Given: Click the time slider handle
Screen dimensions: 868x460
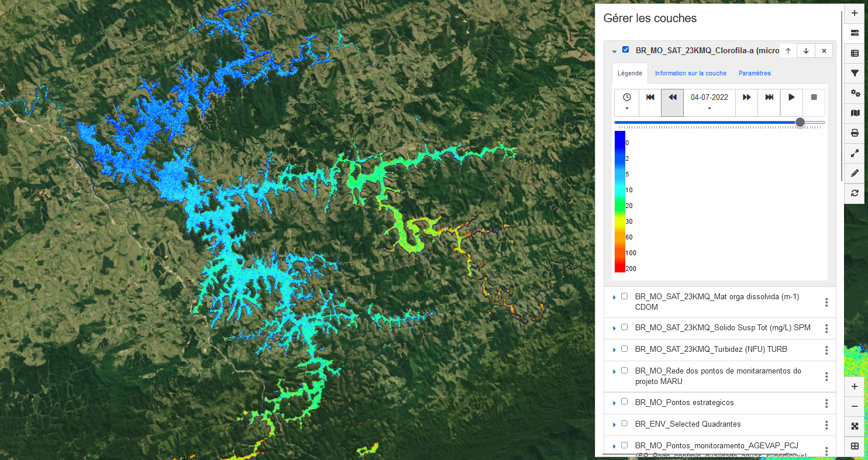Looking at the screenshot, I should [x=800, y=122].
